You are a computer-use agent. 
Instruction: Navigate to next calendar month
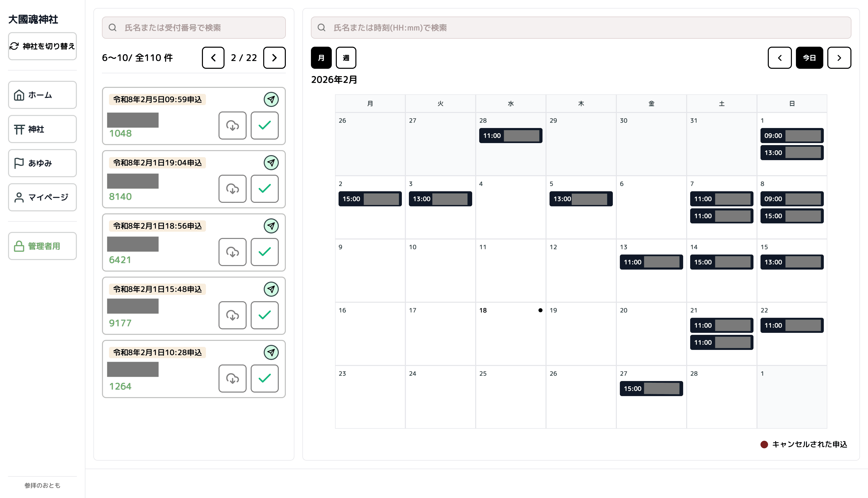pos(839,58)
